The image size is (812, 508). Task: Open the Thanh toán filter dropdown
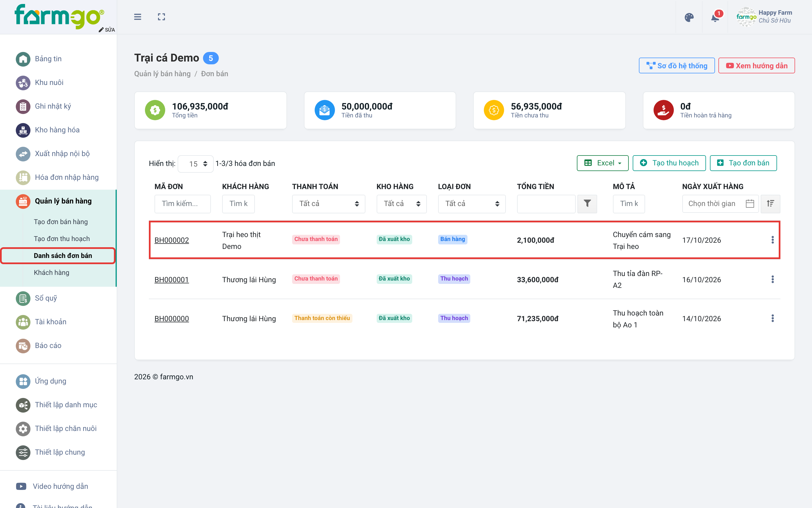tap(328, 203)
